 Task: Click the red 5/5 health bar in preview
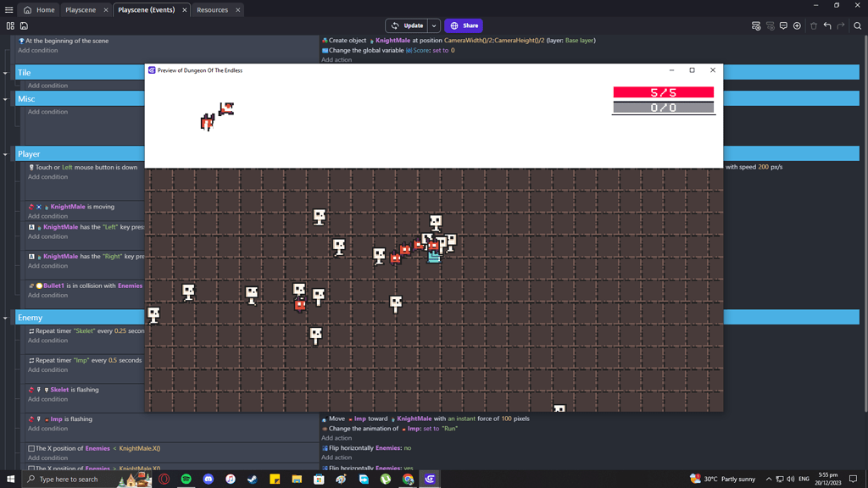tap(663, 91)
